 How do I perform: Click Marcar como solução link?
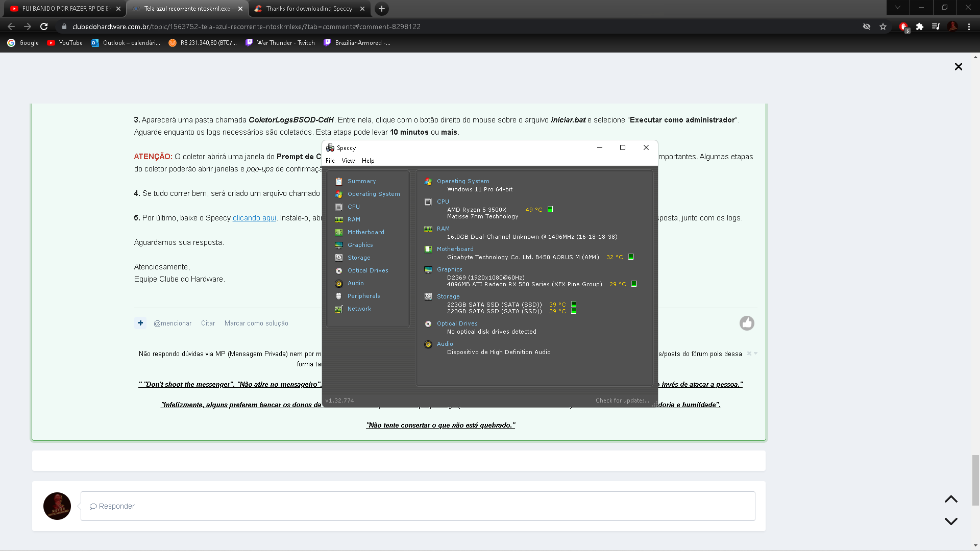pyautogui.click(x=256, y=323)
